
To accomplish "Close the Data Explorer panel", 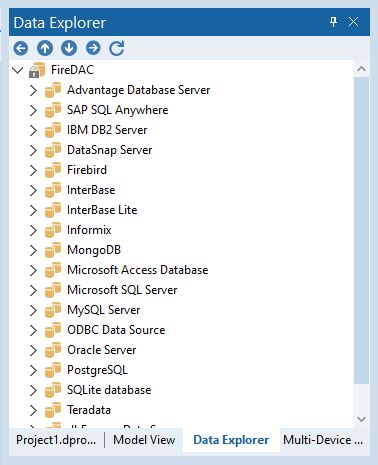I will point(353,22).
